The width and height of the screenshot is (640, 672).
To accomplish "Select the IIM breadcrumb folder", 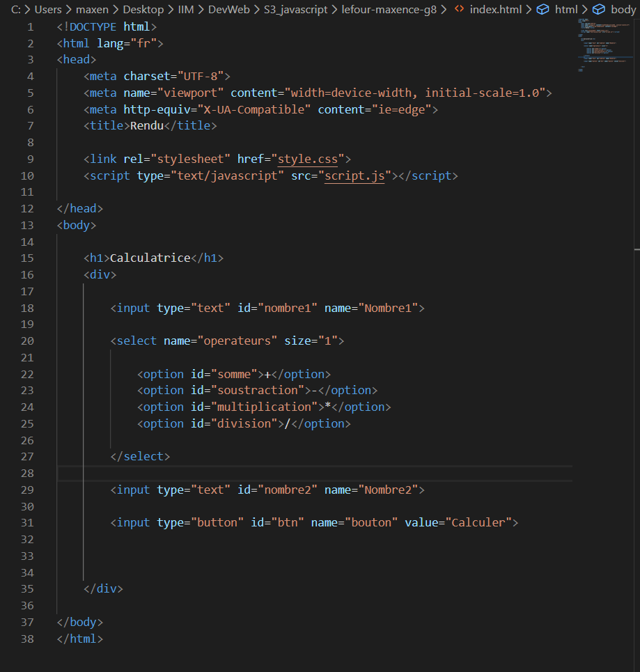I will point(186,10).
